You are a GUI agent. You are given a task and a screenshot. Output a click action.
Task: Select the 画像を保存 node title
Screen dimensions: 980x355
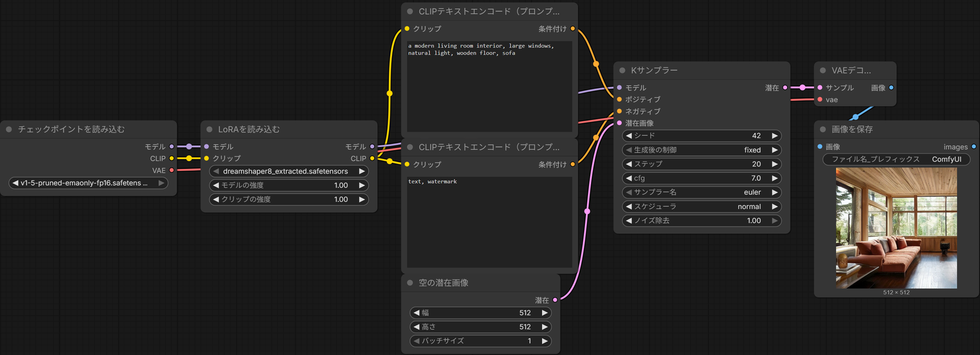(x=852, y=129)
